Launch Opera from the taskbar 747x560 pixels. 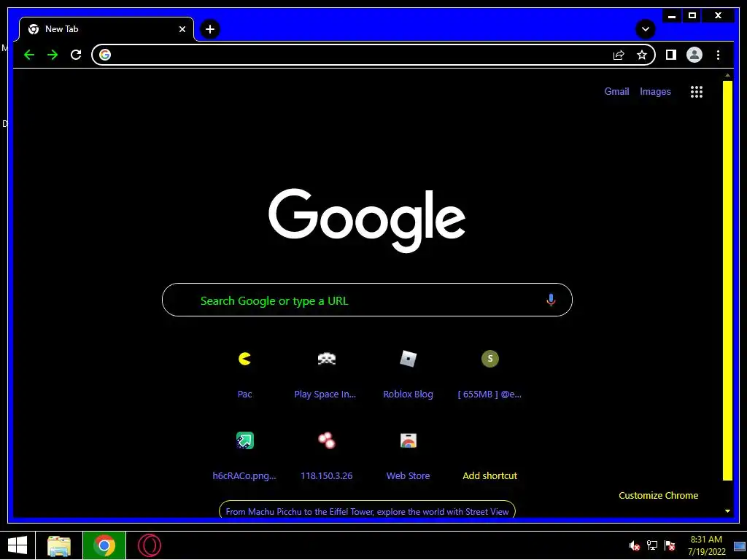pos(150,545)
